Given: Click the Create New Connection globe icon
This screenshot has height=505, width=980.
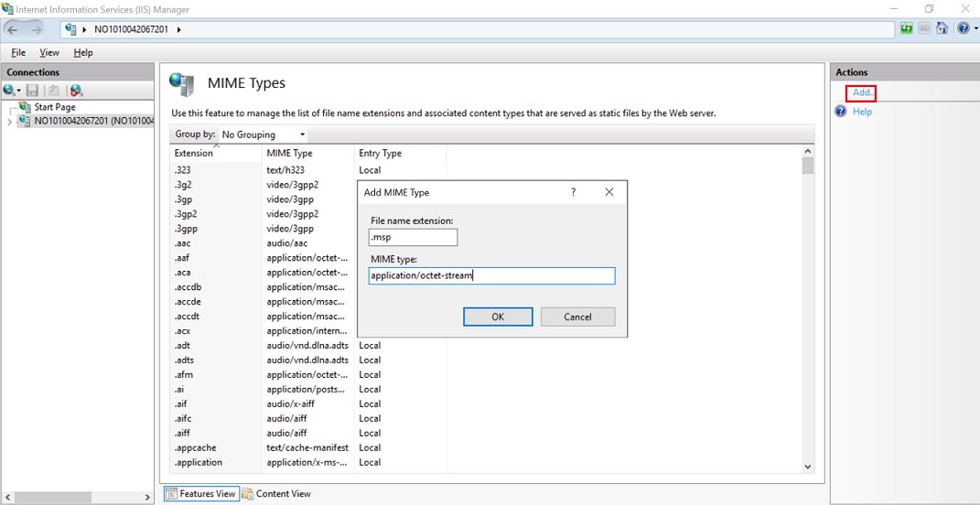Looking at the screenshot, I should click(9, 90).
